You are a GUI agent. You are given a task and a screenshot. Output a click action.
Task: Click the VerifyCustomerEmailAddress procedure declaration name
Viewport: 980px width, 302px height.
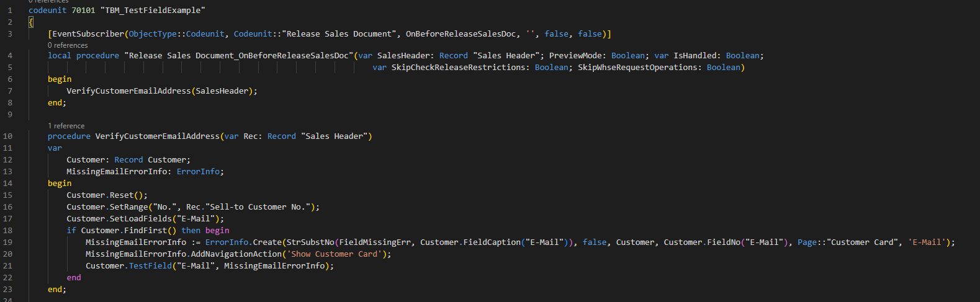[x=158, y=136]
